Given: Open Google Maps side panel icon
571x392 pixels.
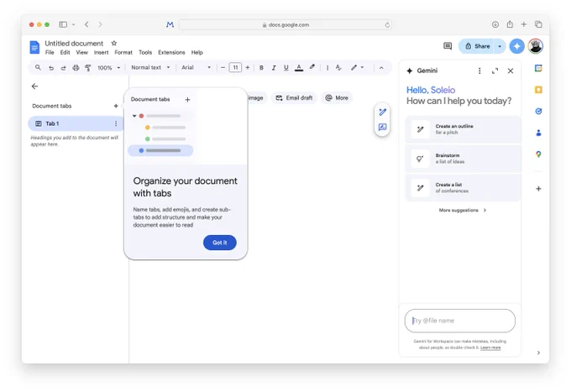Looking at the screenshot, I should (x=538, y=154).
